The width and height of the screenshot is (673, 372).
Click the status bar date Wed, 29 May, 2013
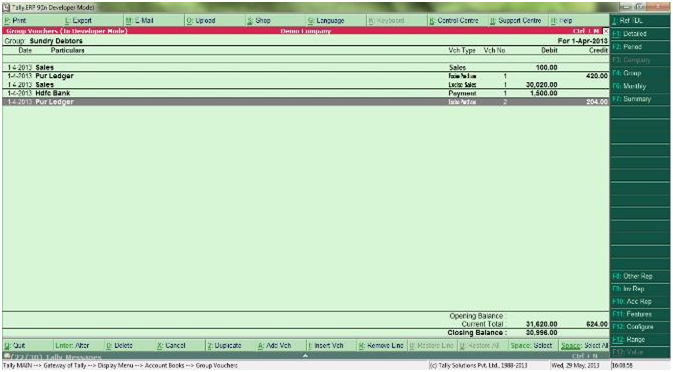tap(575, 366)
